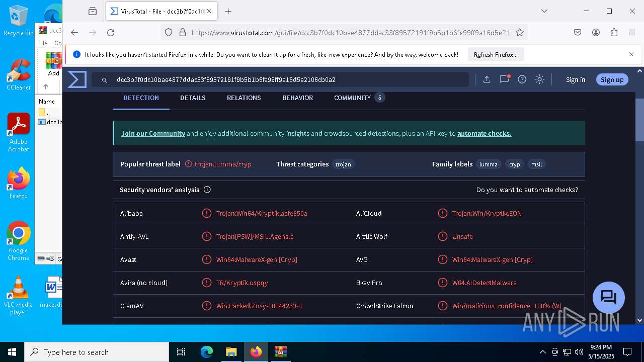644x362 pixels.
Task: Bookmark this page with the star icon
Action: [x=520, y=32]
